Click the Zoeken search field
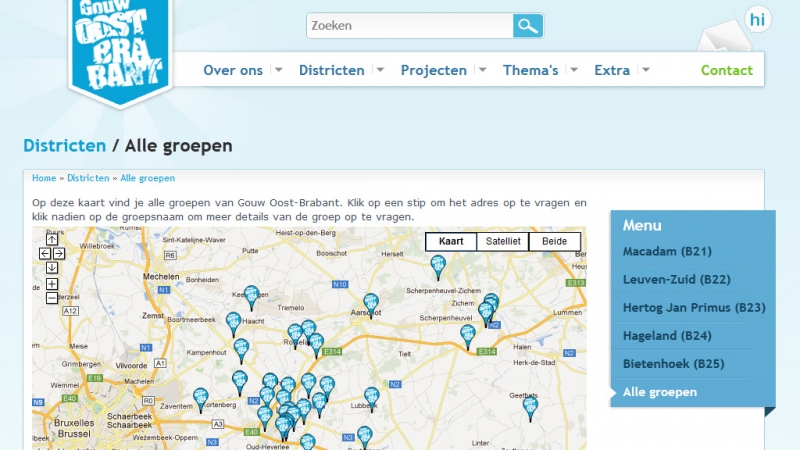Screen dimensions: 800x450 point(410,26)
